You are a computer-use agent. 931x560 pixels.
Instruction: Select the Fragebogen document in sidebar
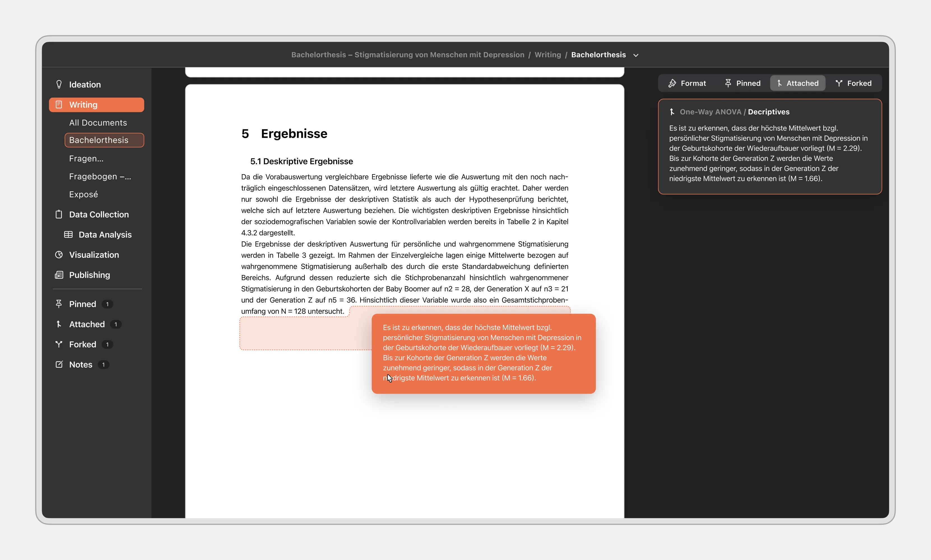[100, 176]
